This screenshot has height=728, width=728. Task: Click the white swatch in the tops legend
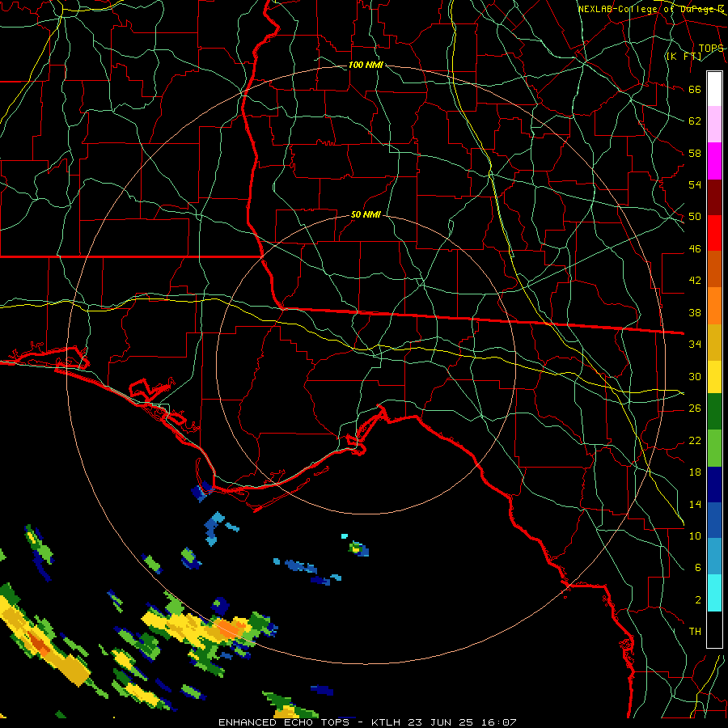pyautogui.click(x=714, y=89)
